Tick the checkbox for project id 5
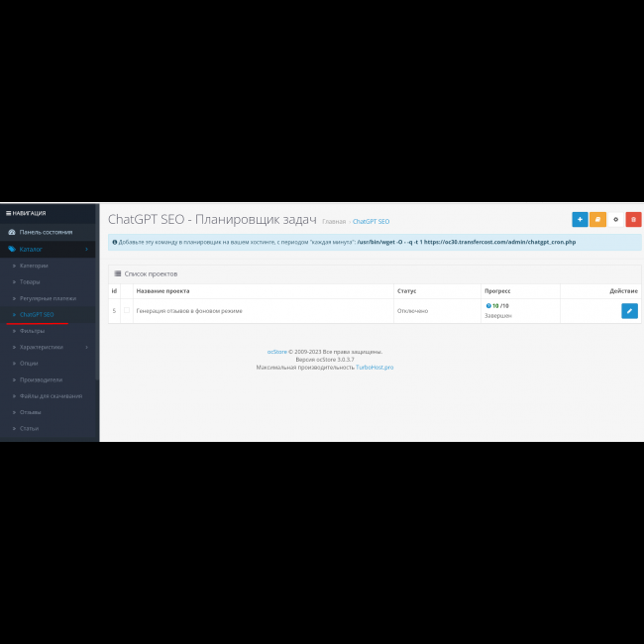Viewport: 644px width, 644px height. pos(127,311)
